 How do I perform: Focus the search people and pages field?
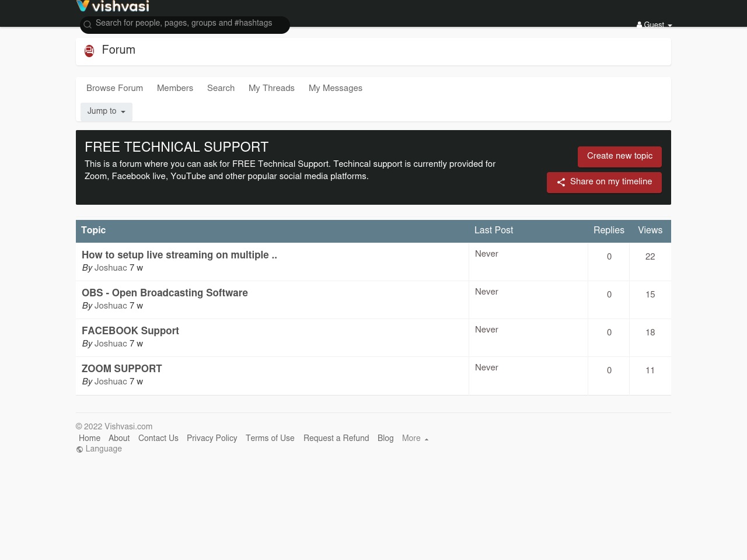(x=185, y=24)
